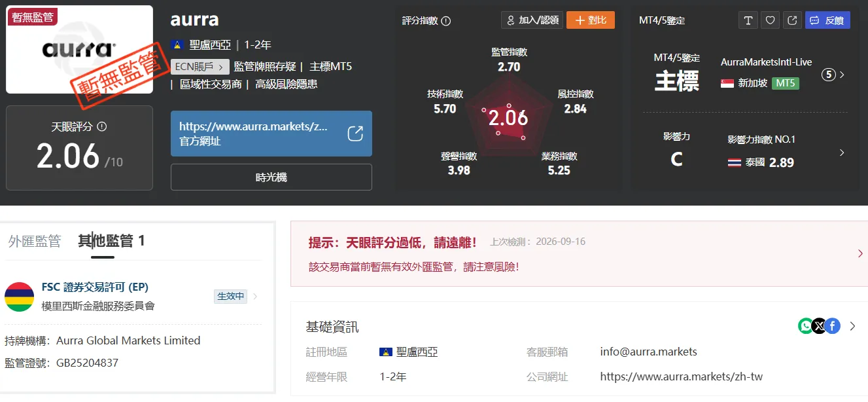Click the 生效中 status tag
Image resolution: width=868 pixels, height=402 pixels.
point(230,297)
